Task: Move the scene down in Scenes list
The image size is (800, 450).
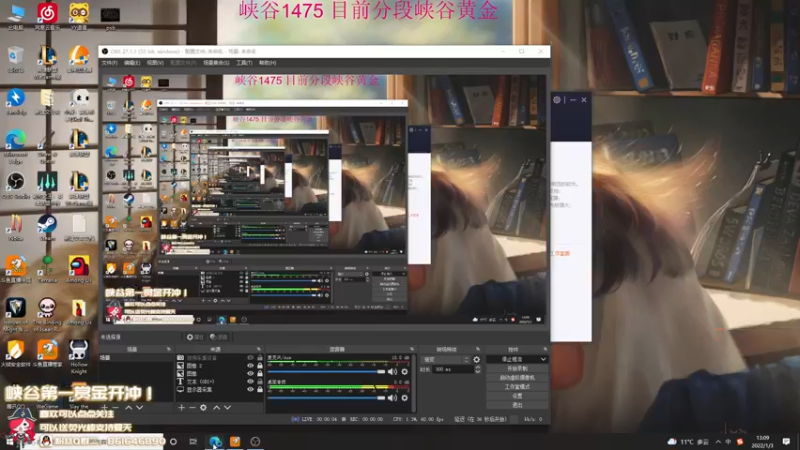Action: [x=139, y=408]
